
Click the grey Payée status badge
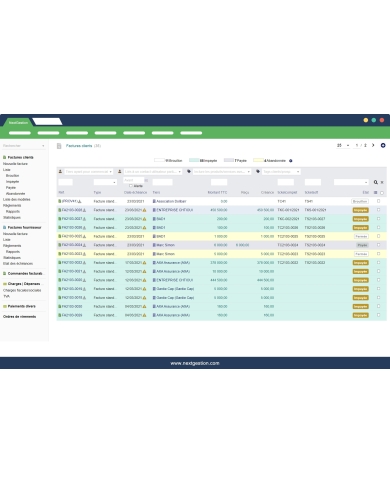(x=362, y=245)
